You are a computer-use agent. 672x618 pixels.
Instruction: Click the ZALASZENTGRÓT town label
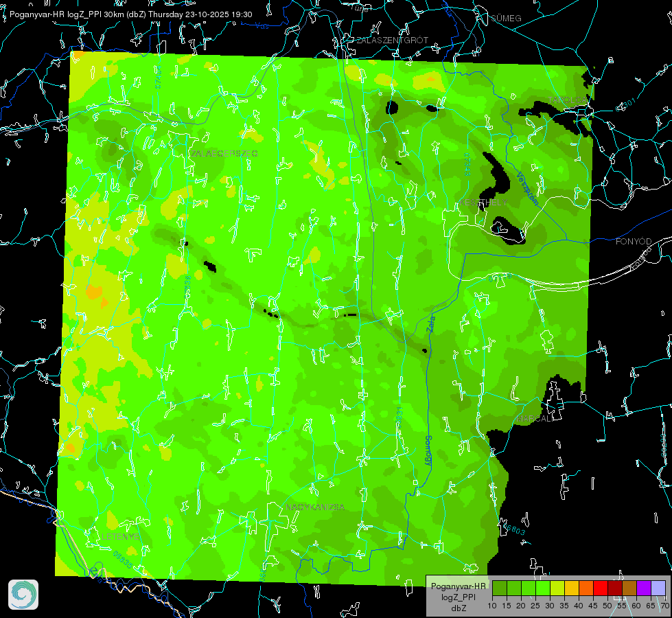pyautogui.click(x=392, y=41)
